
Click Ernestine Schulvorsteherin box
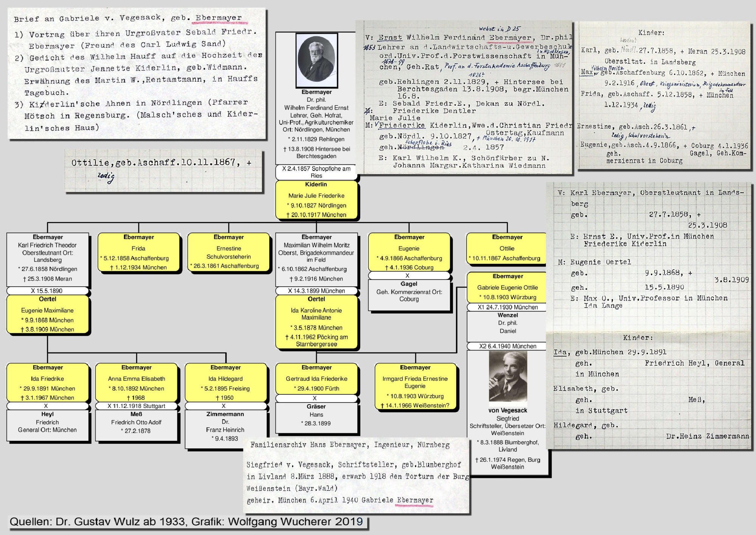(x=228, y=252)
